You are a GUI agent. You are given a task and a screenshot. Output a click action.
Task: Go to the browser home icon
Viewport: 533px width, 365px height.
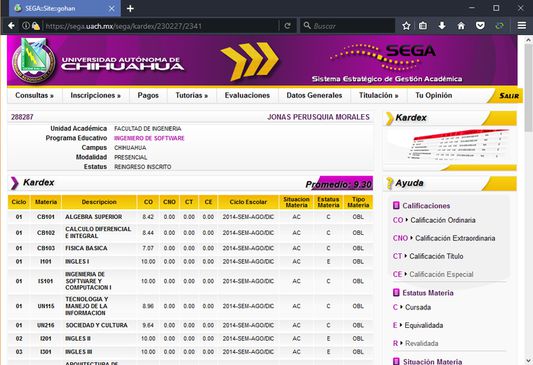tap(461, 26)
